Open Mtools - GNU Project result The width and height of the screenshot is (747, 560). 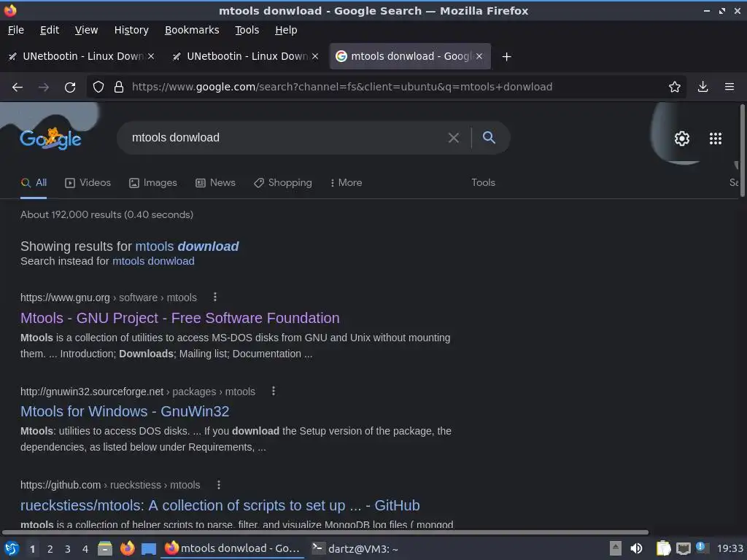point(180,318)
